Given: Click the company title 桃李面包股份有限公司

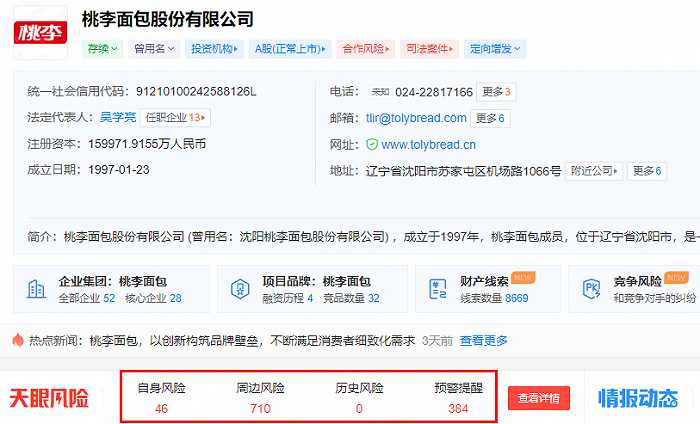Looking at the screenshot, I should (167, 19).
